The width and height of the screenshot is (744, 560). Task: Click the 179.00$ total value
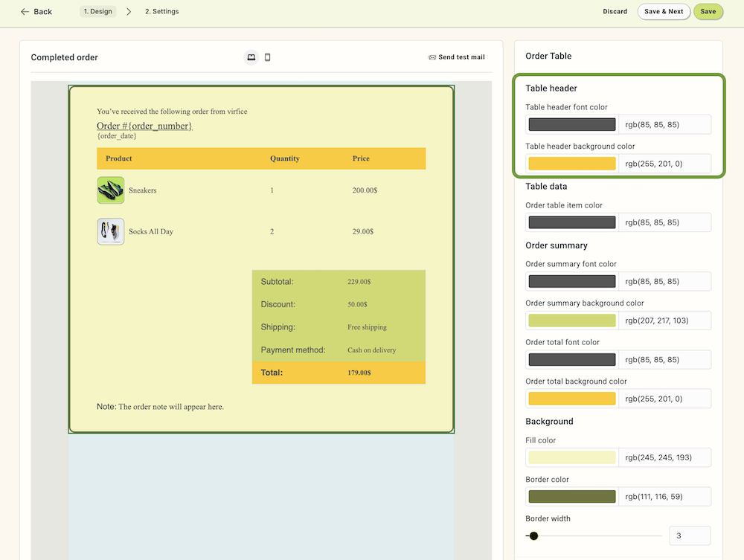[x=359, y=373]
